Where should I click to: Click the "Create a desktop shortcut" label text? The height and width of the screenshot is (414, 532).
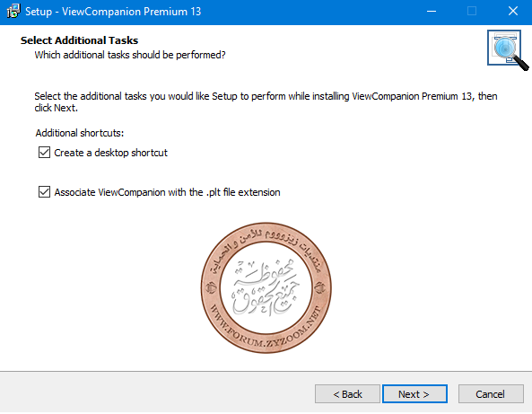tap(111, 153)
